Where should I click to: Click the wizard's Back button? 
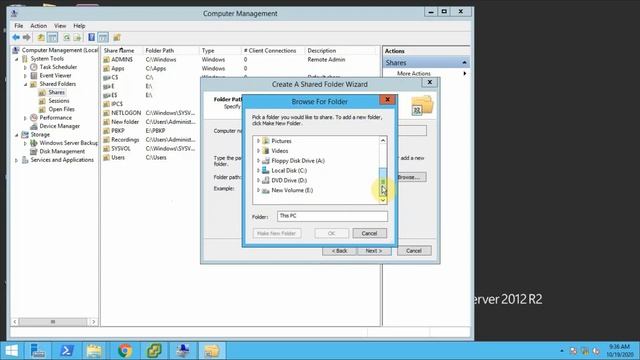pos(340,251)
